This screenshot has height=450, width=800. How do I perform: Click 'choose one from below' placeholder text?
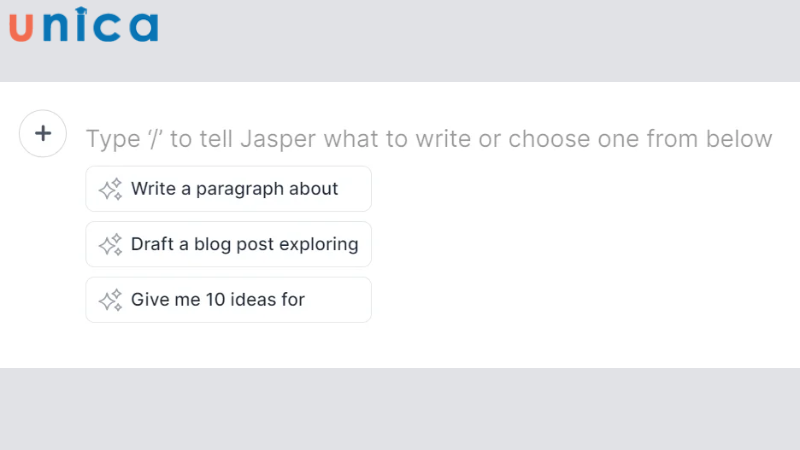[x=640, y=138]
